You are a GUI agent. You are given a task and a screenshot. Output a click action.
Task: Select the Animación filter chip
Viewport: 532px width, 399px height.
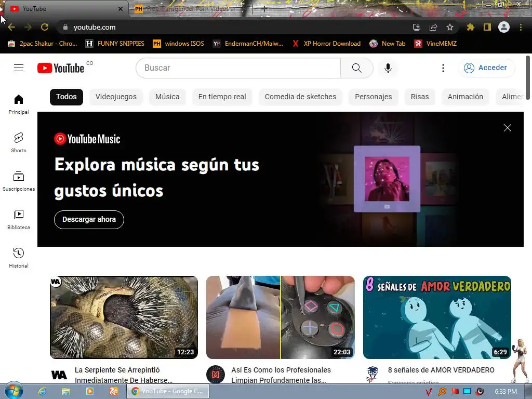tap(465, 97)
